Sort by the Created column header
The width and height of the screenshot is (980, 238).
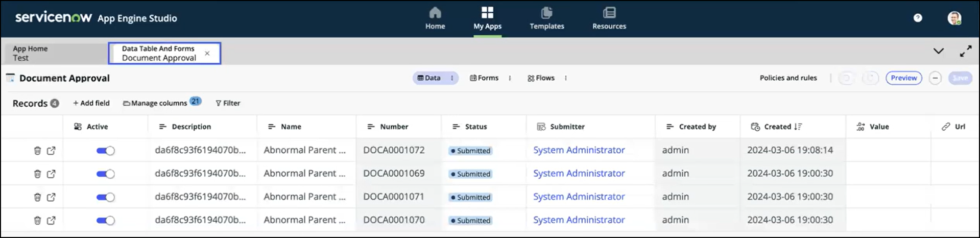tap(777, 127)
